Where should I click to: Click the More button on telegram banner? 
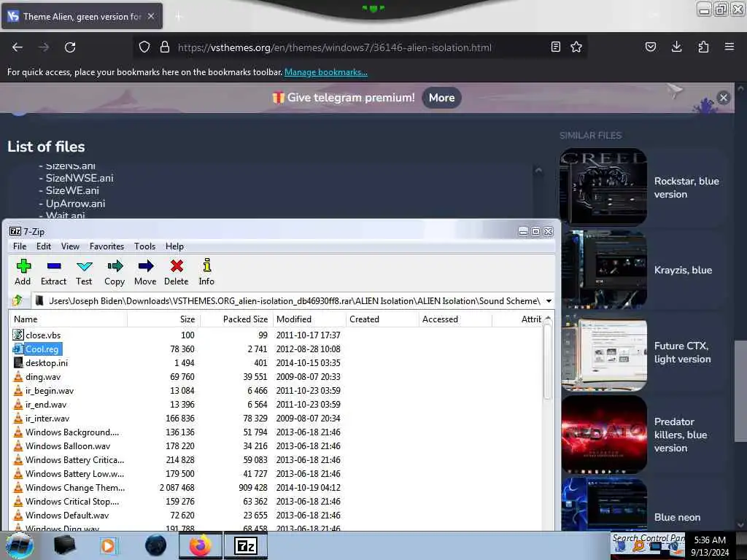(441, 98)
